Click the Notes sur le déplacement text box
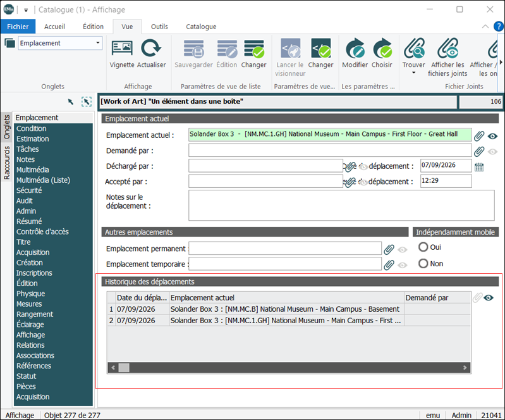 tap(341, 206)
